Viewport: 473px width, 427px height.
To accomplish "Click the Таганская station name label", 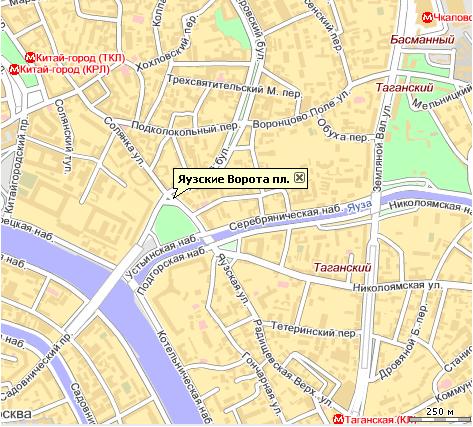I will pos(375,420).
